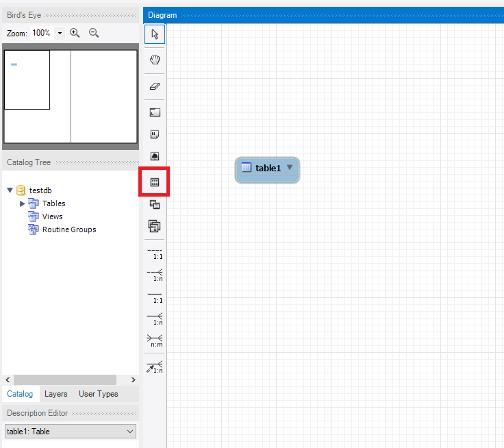Open the table1: Table description dropdown

[x=71, y=432]
